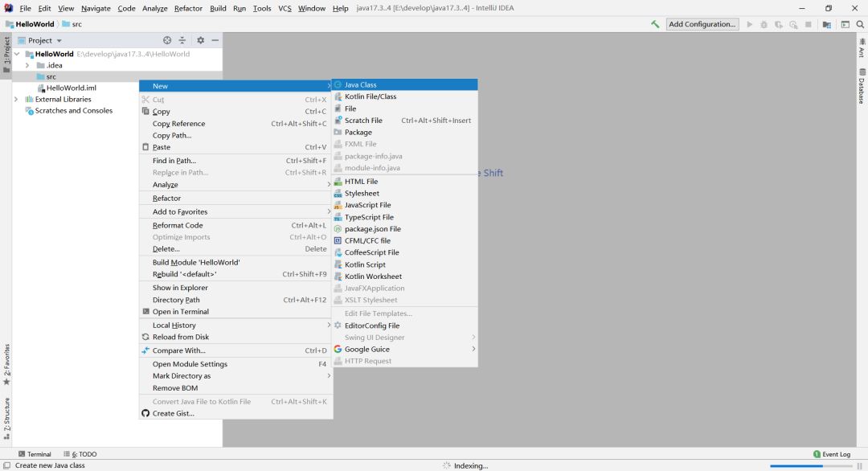The height and width of the screenshot is (471, 868).
Task: Open Project panel settings gear
Action: 200,40
